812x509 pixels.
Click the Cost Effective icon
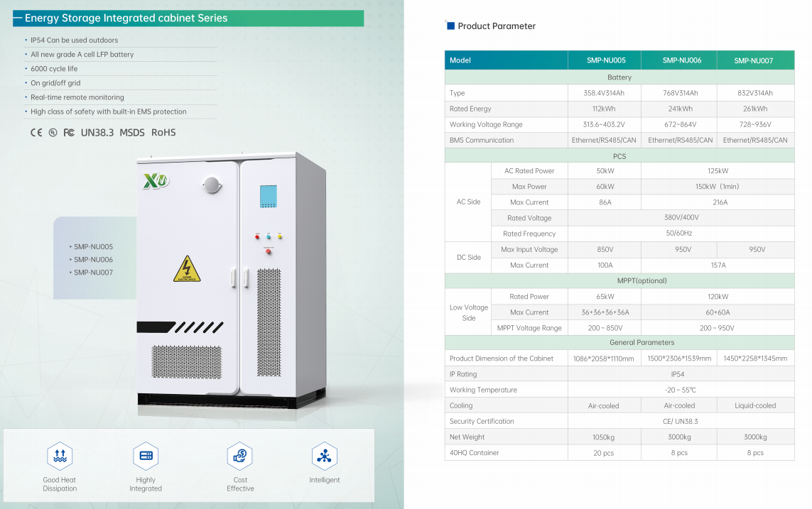click(240, 456)
